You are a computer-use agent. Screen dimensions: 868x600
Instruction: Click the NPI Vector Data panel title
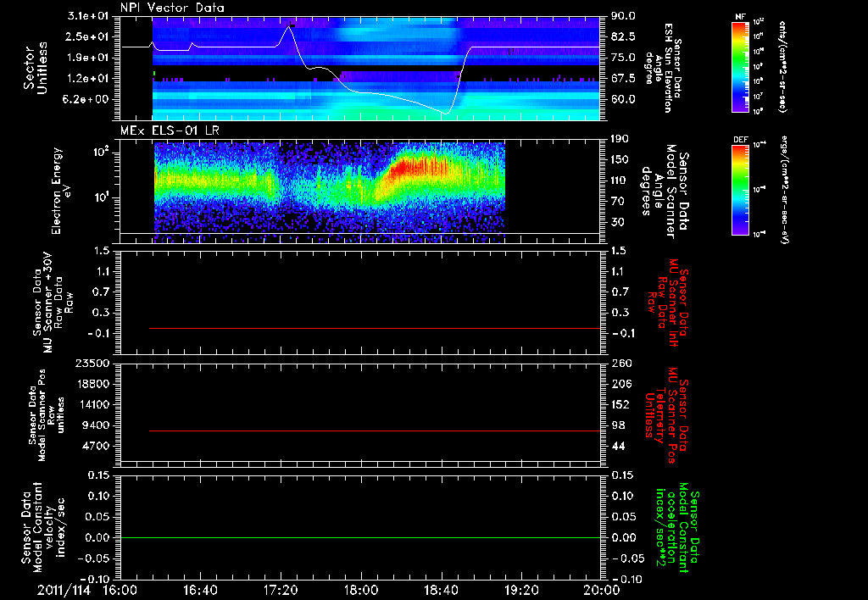[x=172, y=8]
